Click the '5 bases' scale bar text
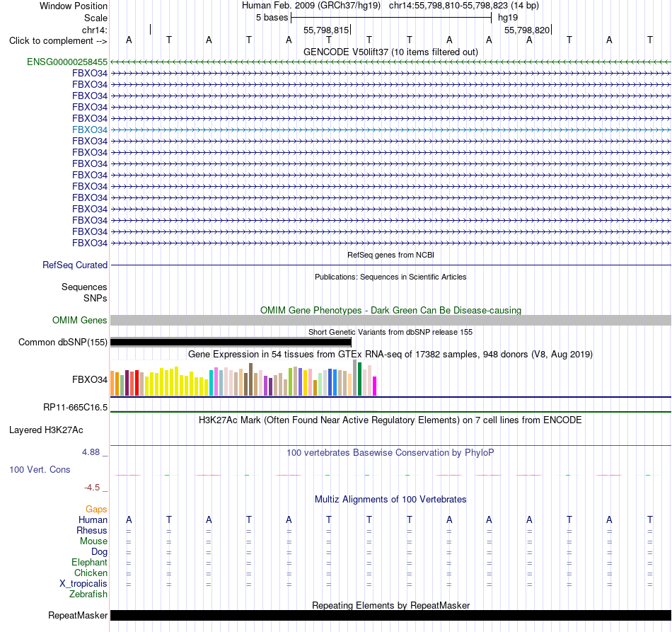The image size is (672, 632). point(272,18)
